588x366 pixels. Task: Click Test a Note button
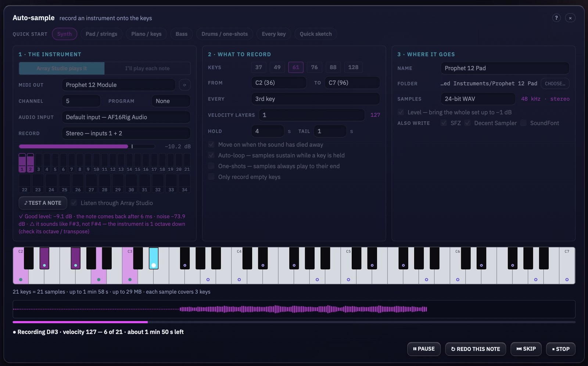click(x=43, y=203)
